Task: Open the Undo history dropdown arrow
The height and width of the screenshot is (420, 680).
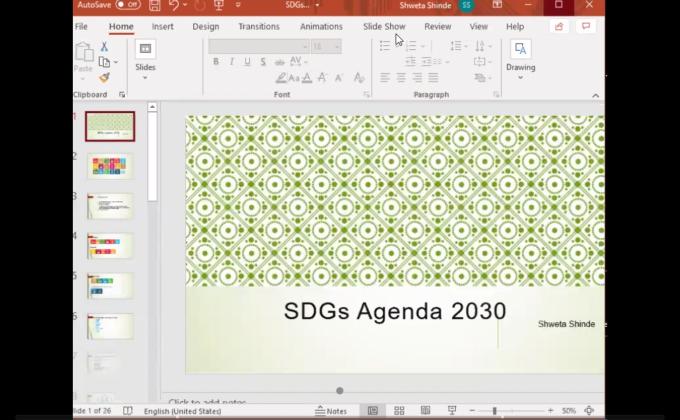Action: click(x=185, y=5)
